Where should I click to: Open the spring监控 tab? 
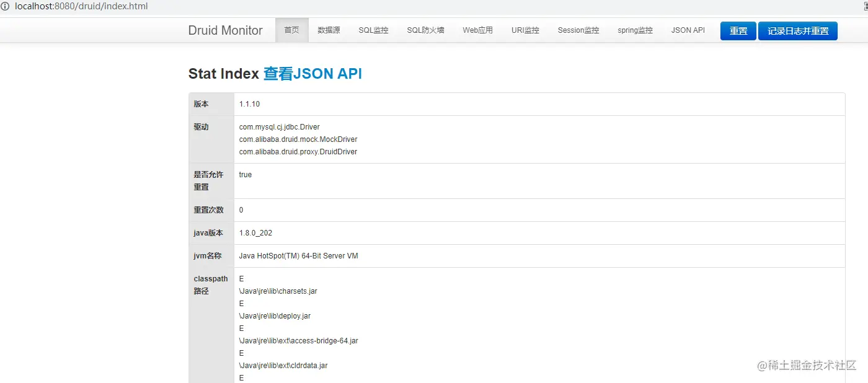pos(635,30)
